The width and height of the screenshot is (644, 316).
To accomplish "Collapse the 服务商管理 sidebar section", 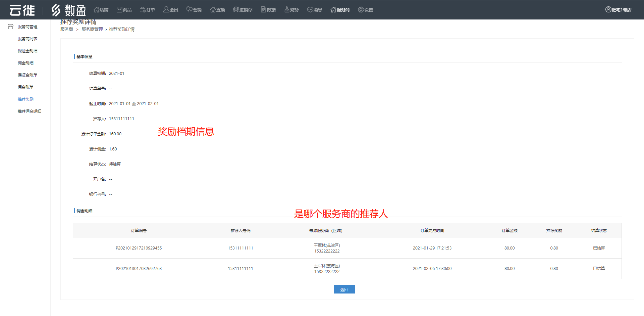I will pos(27,27).
